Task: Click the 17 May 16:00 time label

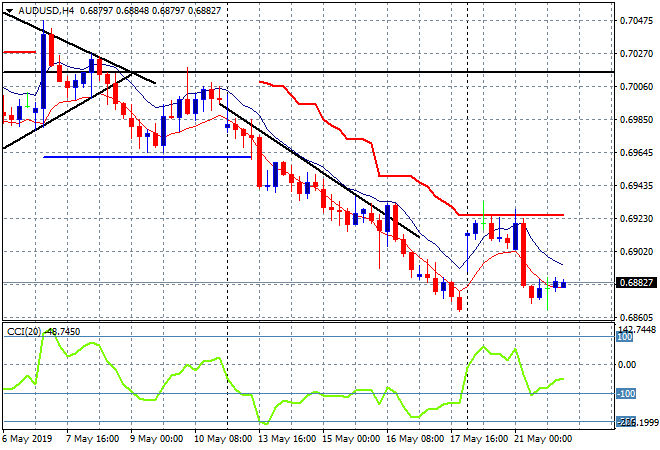Action: click(x=479, y=439)
